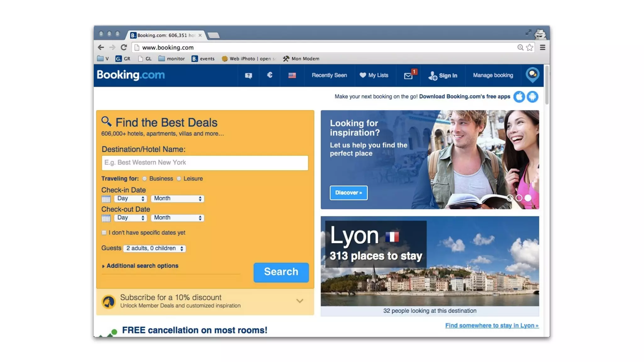Bookmark page with the star icon
This screenshot has width=644, height=362.
[x=530, y=47]
